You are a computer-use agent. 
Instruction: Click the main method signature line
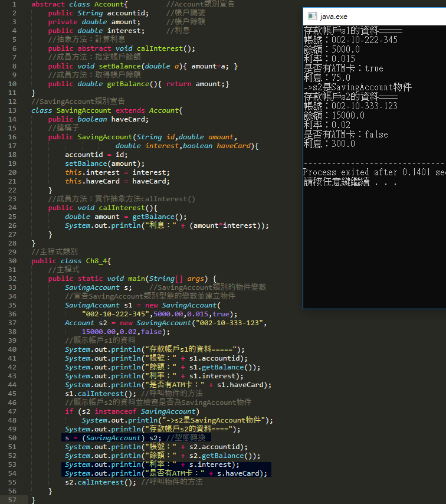point(132,279)
